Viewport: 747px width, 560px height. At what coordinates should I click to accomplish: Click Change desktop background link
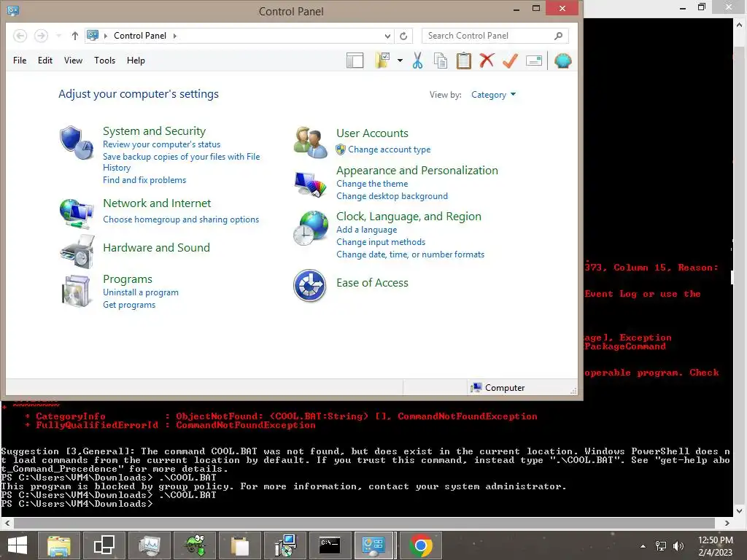pyautogui.click(x=392, y=196)
